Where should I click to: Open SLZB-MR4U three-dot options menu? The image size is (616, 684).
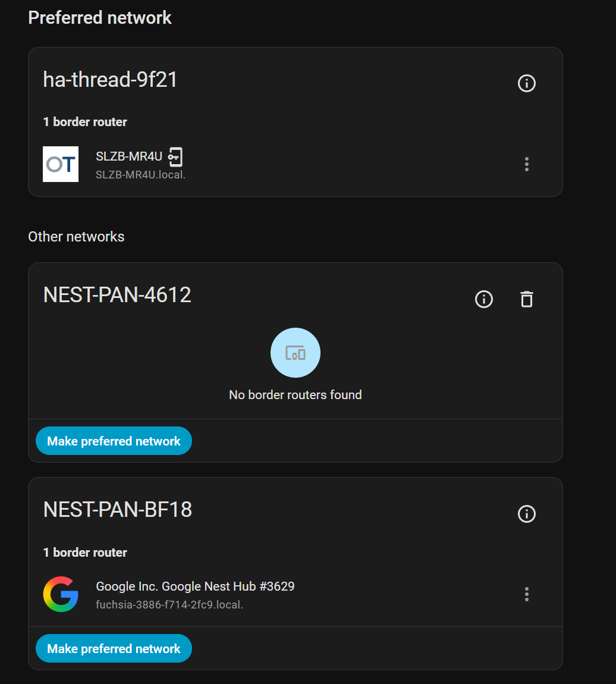point(526,164)
